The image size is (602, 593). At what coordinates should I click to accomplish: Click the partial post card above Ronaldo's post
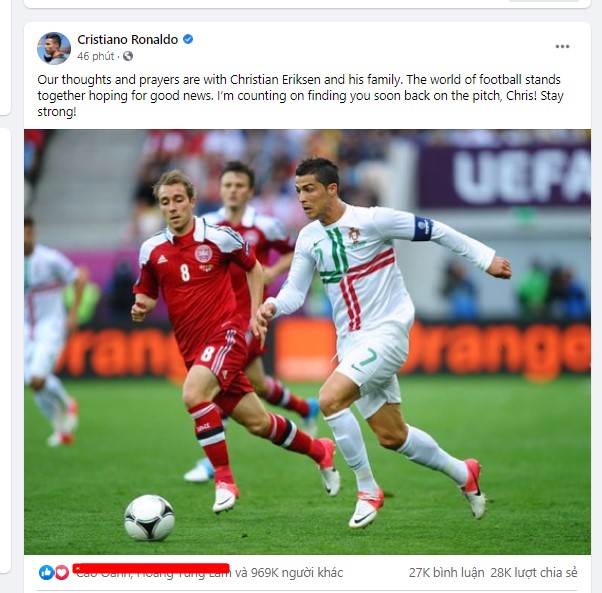point(307,4)
